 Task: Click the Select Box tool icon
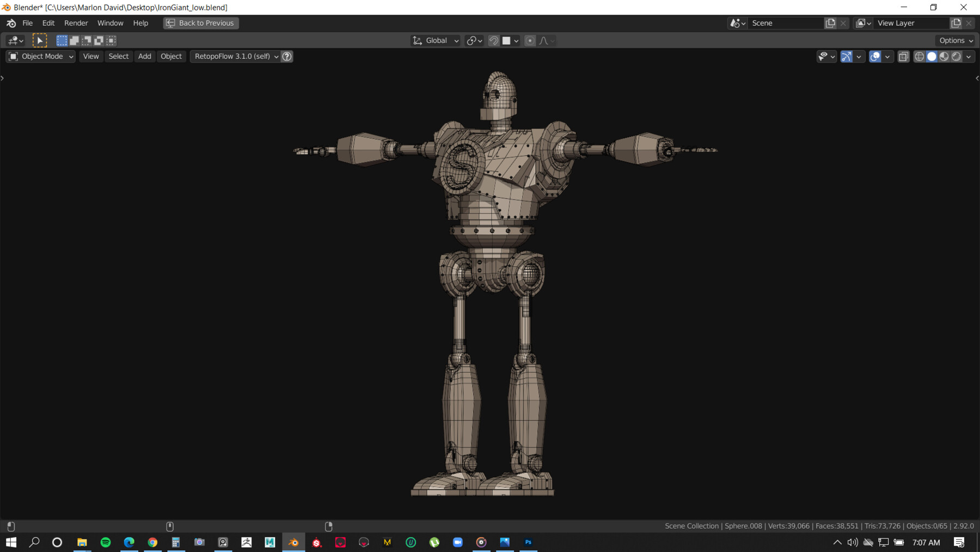(x=40, y=40)
